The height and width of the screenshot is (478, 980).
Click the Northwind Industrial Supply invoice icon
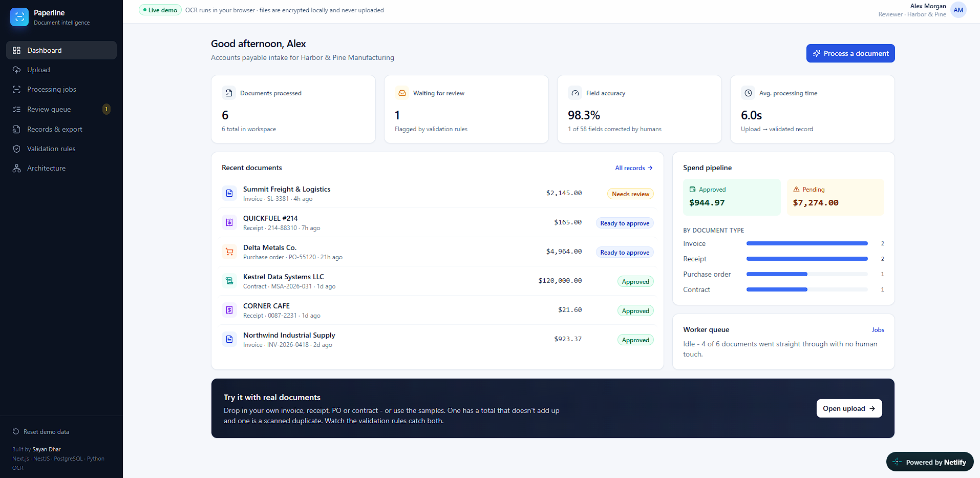coord(229,339)
